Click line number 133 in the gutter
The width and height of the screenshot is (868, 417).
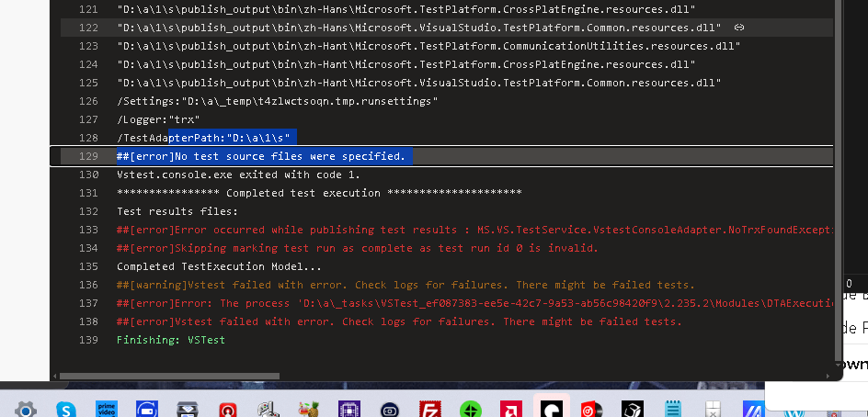(88, 230)
